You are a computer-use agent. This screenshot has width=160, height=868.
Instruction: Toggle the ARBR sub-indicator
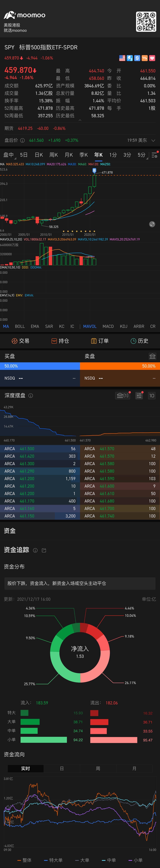click(139, 326)
